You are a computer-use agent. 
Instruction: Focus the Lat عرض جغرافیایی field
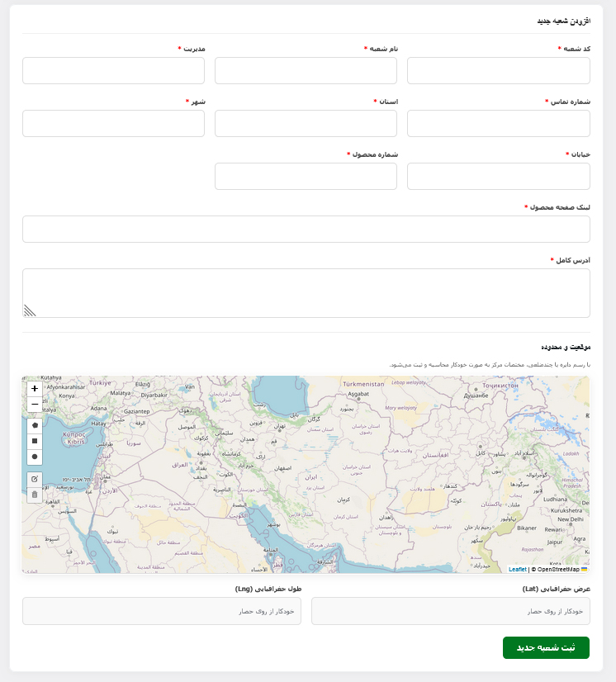[x=450, y=611]
